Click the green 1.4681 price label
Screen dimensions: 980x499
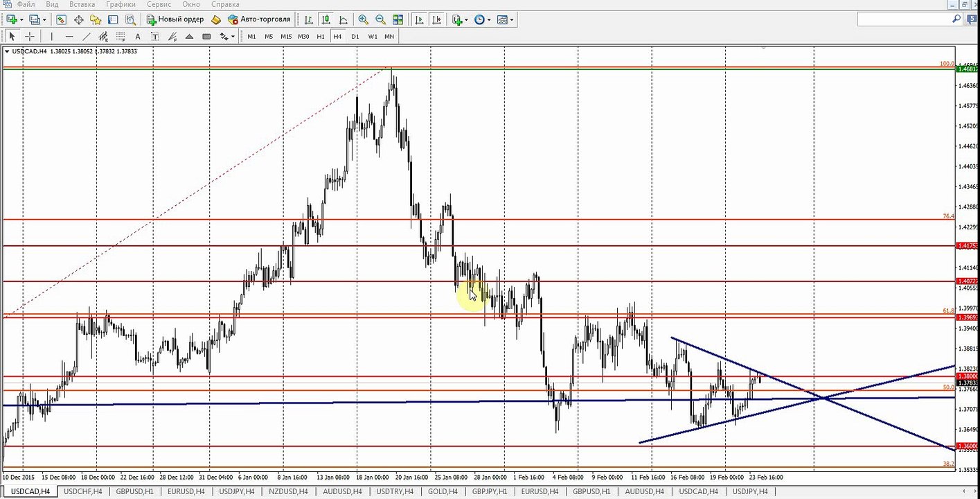(x=967, y=69)
